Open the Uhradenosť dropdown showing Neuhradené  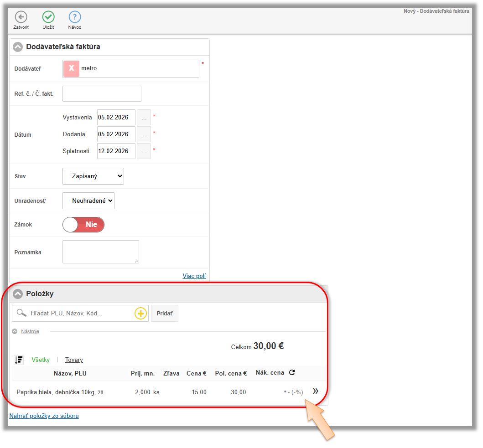click(88, 201)
